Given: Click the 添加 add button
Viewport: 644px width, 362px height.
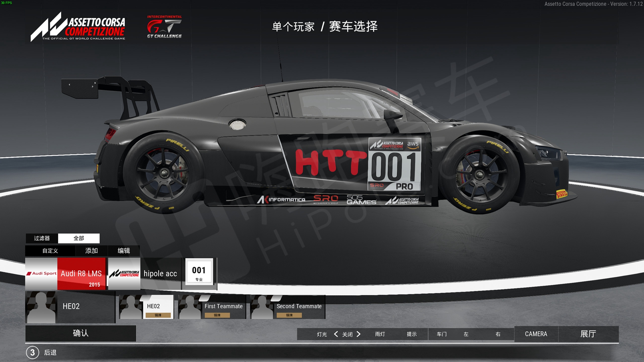Looking at the screenshot, I should coord(92,251).
